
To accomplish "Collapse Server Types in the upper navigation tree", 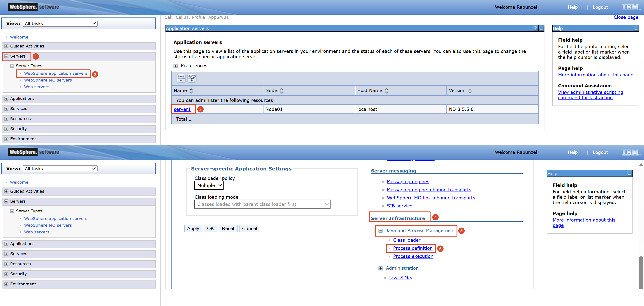I will pyautogui.click(x=12, y=66).
